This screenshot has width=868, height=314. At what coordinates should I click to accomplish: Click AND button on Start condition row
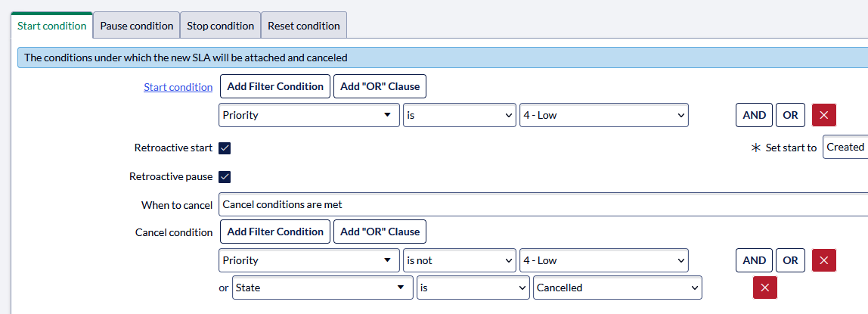[754, 115]
